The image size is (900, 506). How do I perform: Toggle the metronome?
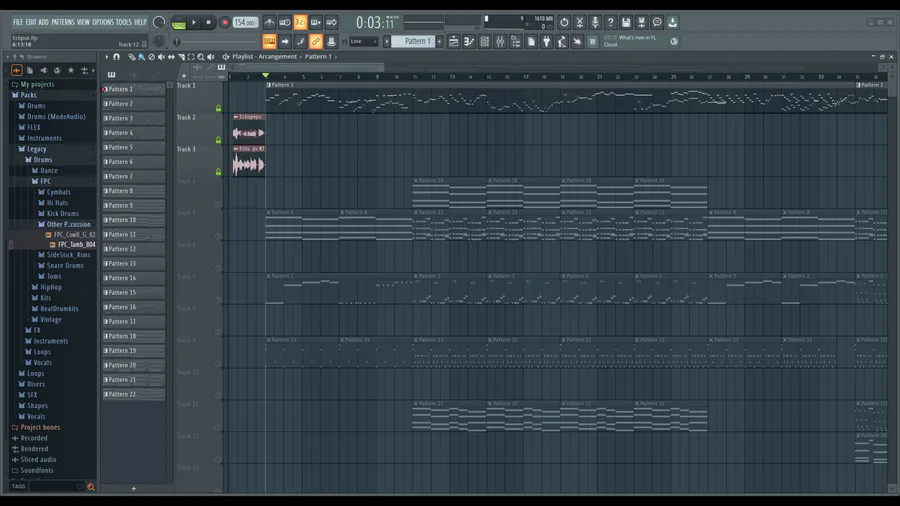(x=269, y=22)
